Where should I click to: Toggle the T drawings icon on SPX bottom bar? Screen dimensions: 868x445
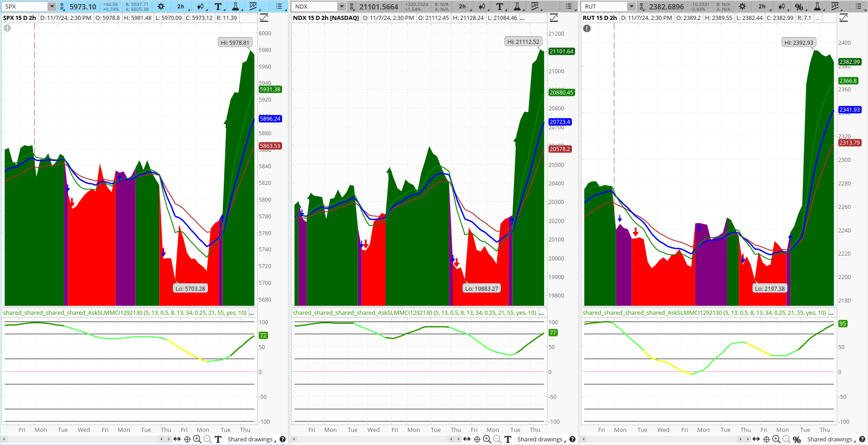tap(219, 439)
